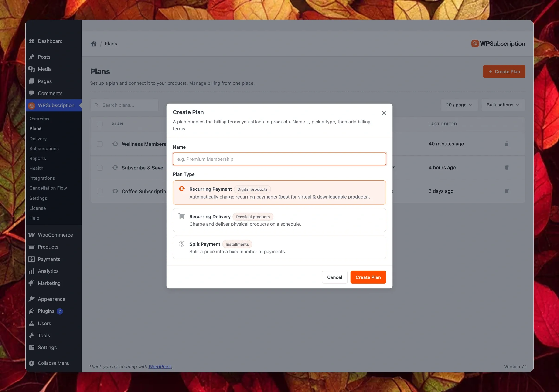
Task: Click the '5 days ago' cell
Action: (441, 191)
